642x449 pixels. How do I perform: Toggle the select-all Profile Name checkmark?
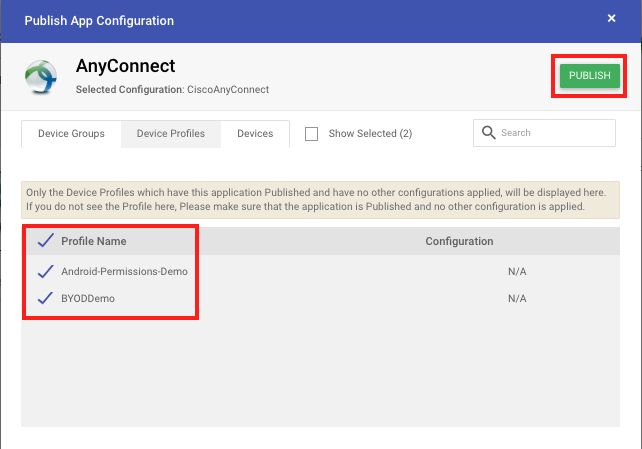[45, 241]
